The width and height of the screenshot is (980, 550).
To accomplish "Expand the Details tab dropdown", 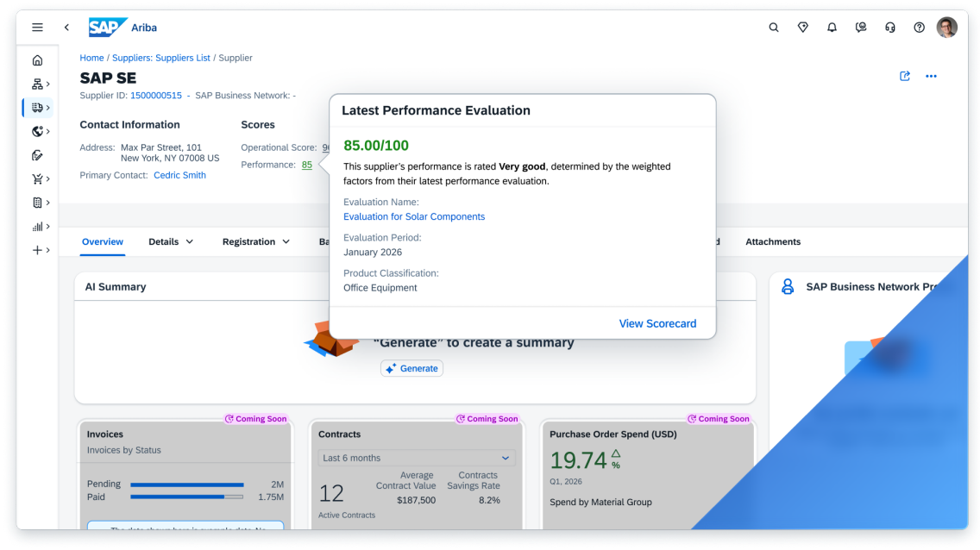I will click(x=190, y=241).
